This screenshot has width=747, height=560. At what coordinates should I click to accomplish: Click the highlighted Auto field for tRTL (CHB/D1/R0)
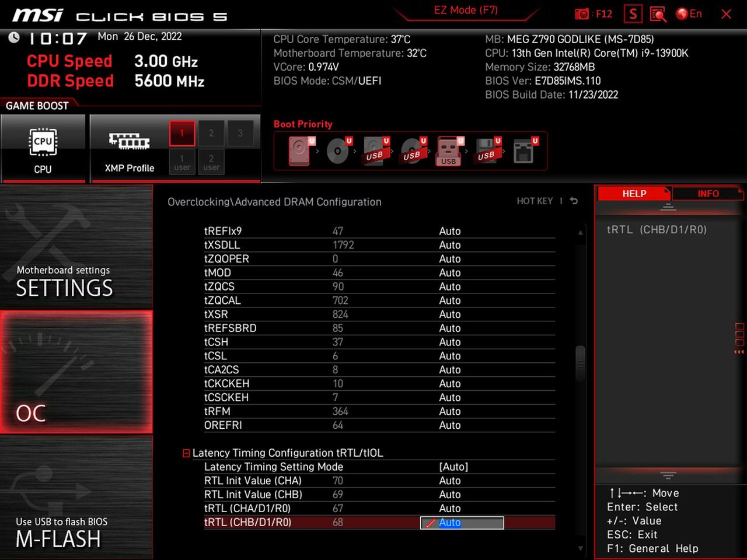462,523
